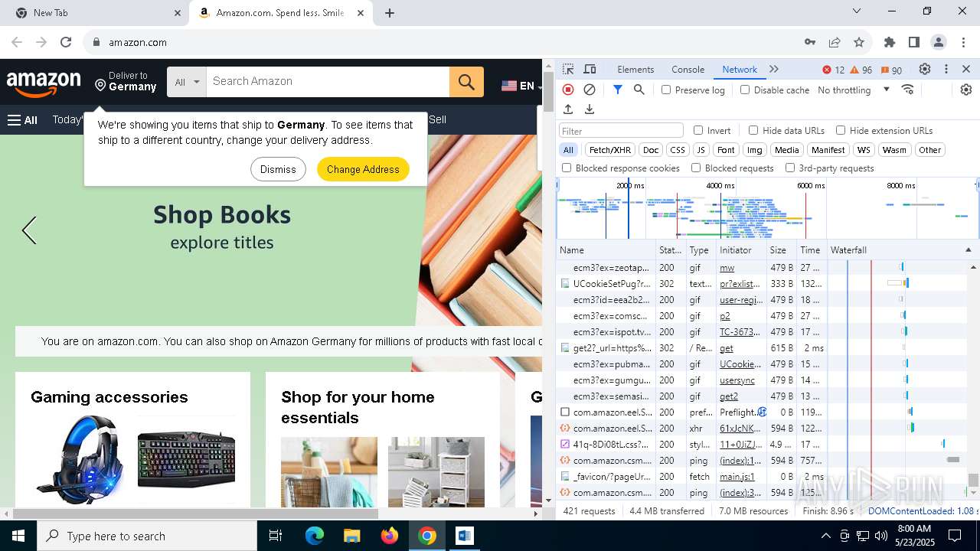Open the All search category dropdown
Image resolution: width=980 pixels, height=551 pixels.
[187, 82]
